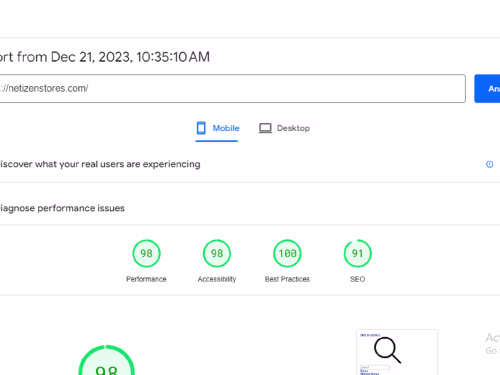Click the Performance label under gauge

point(146,279)
